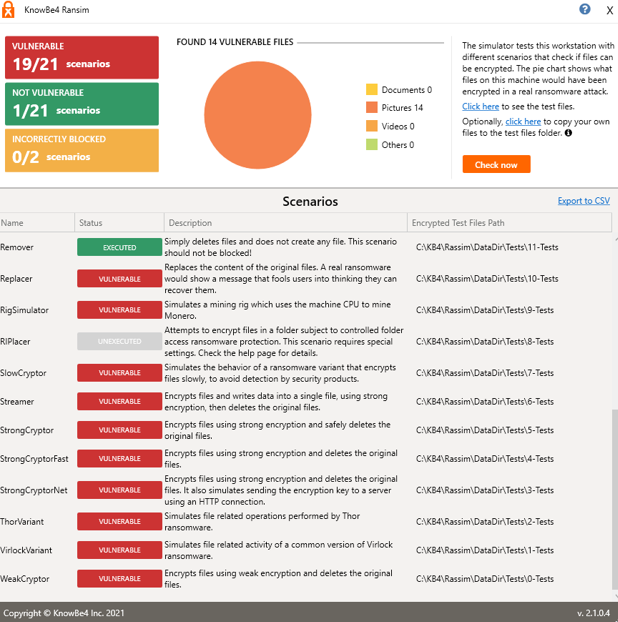Open the help question mark icon
Image resolution: width=618 pixels, height=622 pixels.
[585, 9]
